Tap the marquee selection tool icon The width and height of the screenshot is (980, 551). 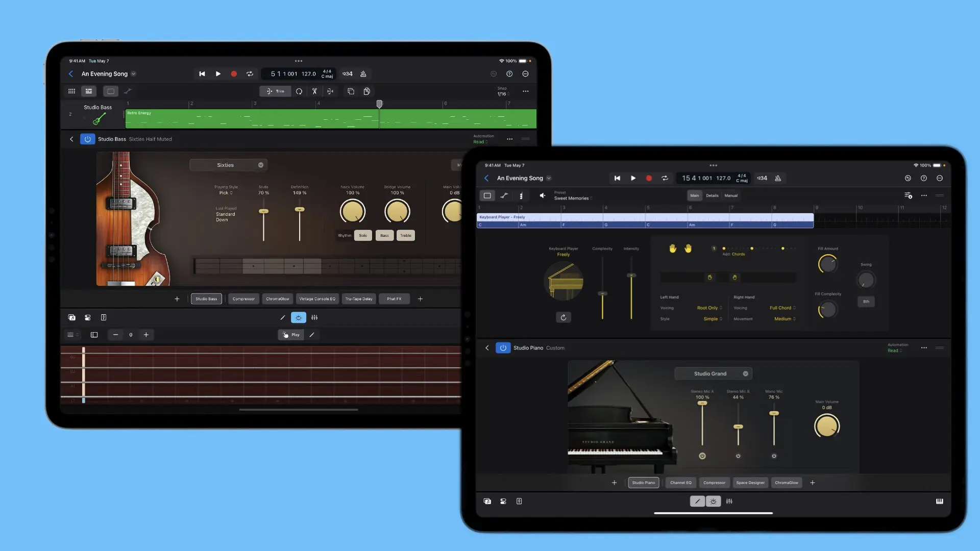(351, 91)
